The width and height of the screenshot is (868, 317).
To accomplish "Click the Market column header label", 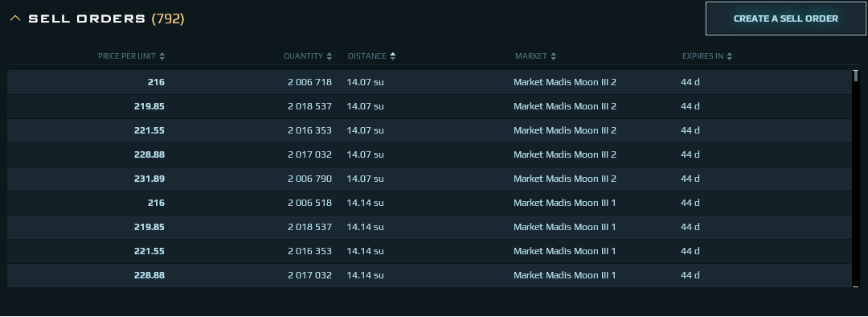I will pyautogui.click(x=531, y=56).
